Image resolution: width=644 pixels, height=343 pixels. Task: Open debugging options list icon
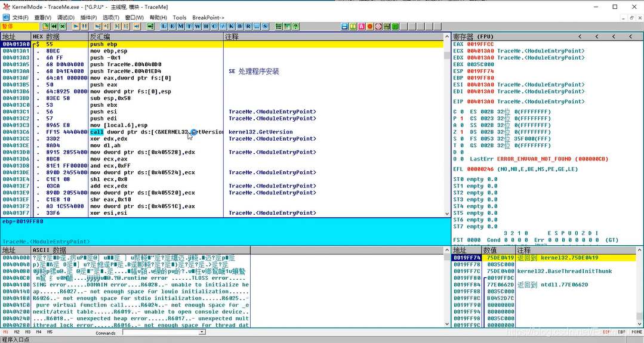(x=279, y=26)
